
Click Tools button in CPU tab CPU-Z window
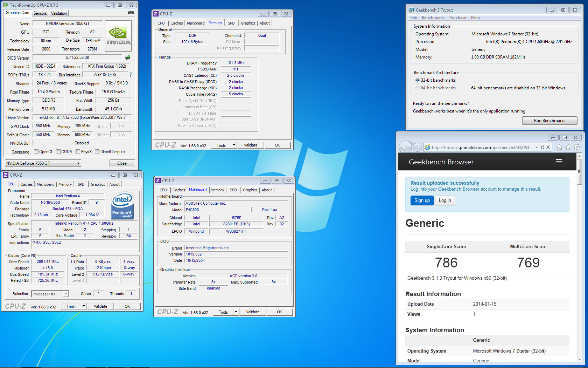tap(71, 306)
